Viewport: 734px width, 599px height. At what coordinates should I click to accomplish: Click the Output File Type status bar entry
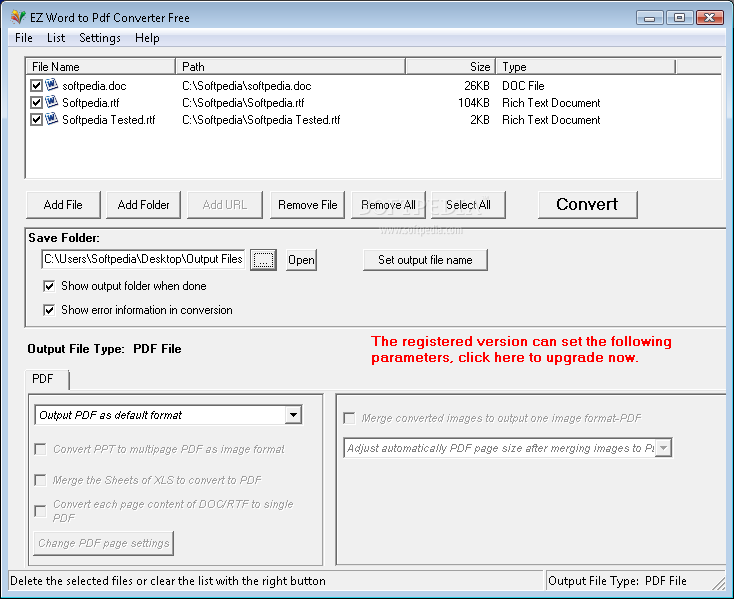pyautogui.click(x=617, y=581)
